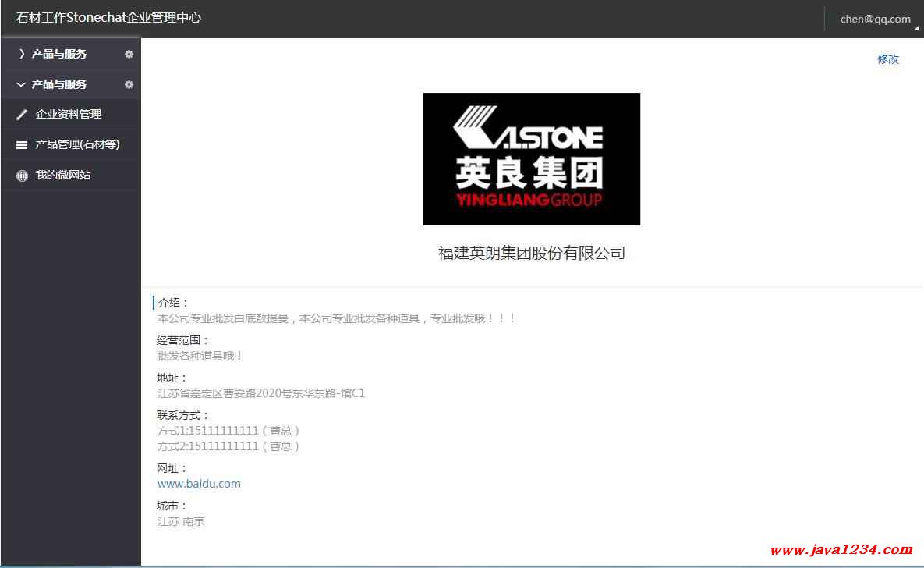924x568 pixels.
Task: Click the 网址 label
Action: click(x=172, y=468)
